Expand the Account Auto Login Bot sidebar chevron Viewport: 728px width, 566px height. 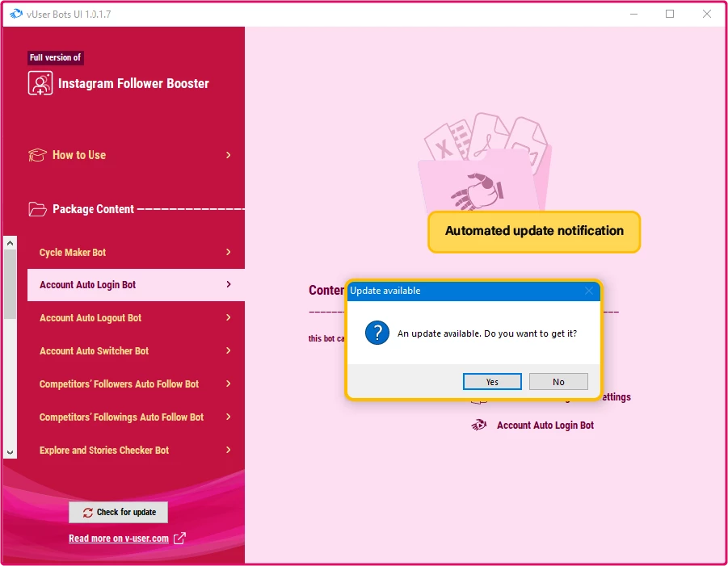(229, 284)
